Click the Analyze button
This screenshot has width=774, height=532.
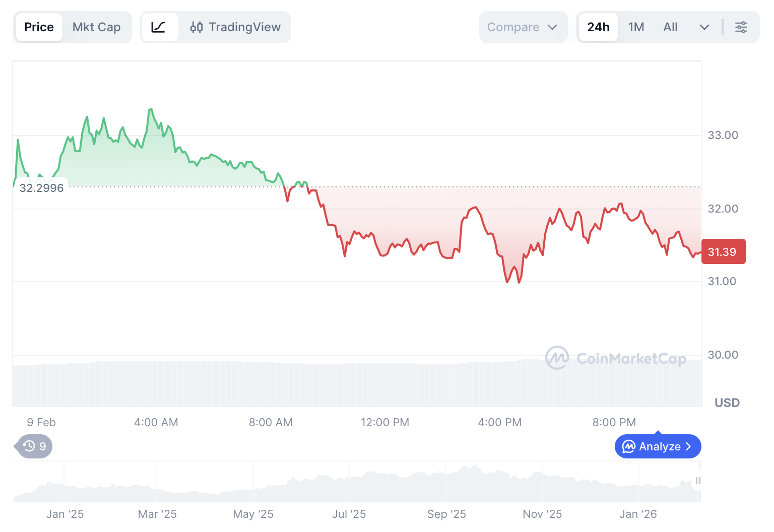658,446
